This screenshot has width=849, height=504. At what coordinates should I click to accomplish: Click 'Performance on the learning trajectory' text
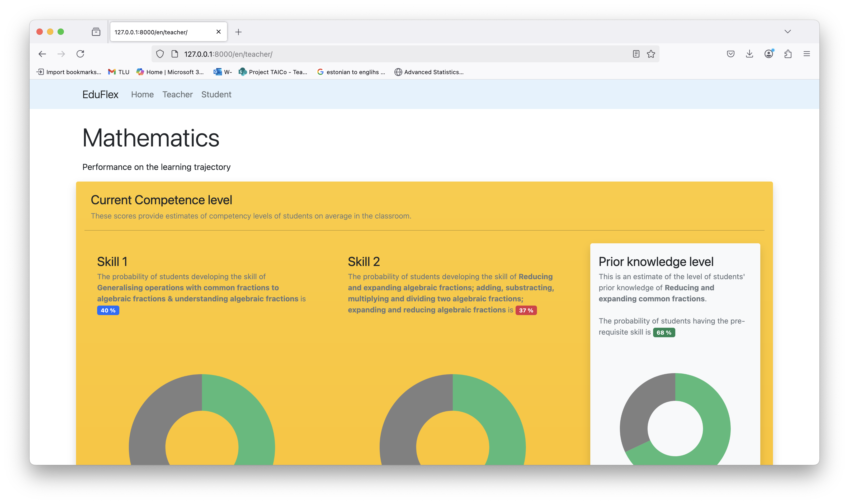point(156,167)
